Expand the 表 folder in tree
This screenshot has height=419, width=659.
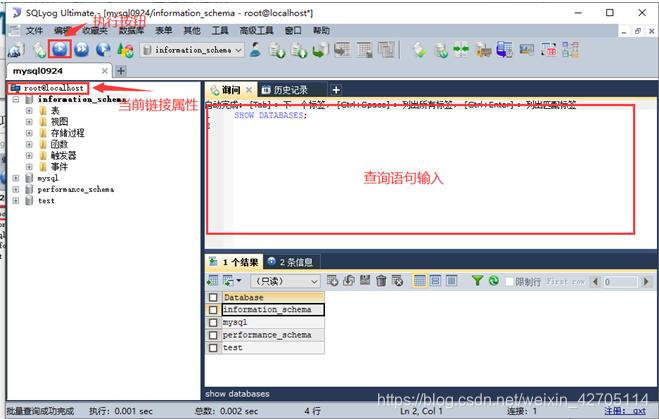29,111
